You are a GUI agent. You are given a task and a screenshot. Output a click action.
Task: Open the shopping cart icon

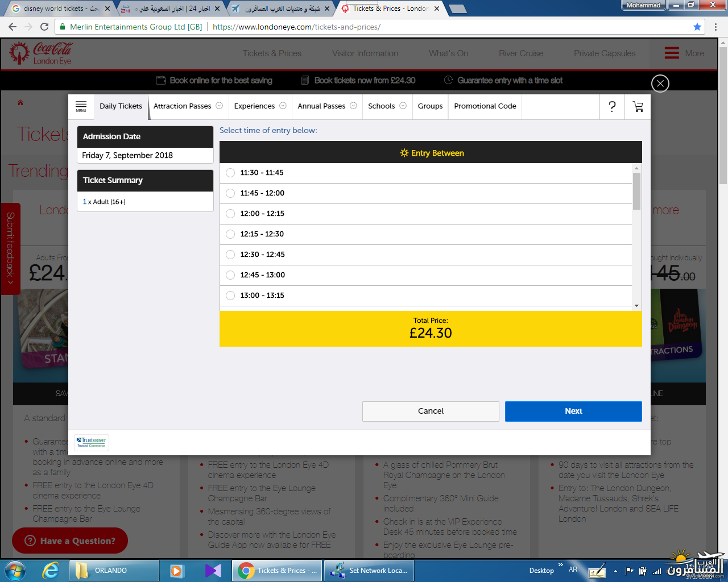[638, 107]
